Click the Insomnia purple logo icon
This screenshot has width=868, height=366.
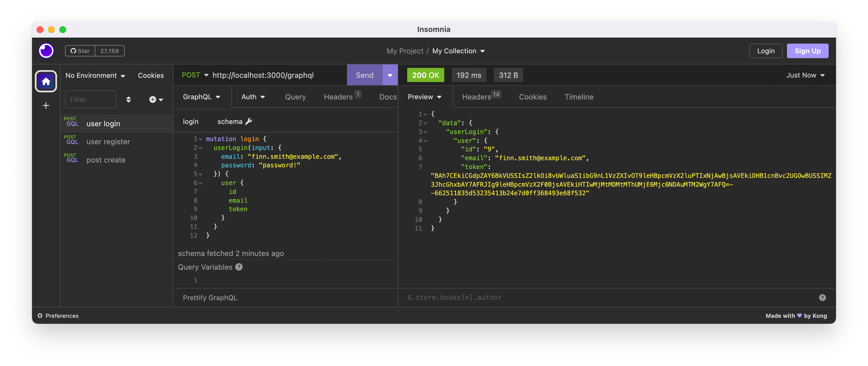(46, 51)
